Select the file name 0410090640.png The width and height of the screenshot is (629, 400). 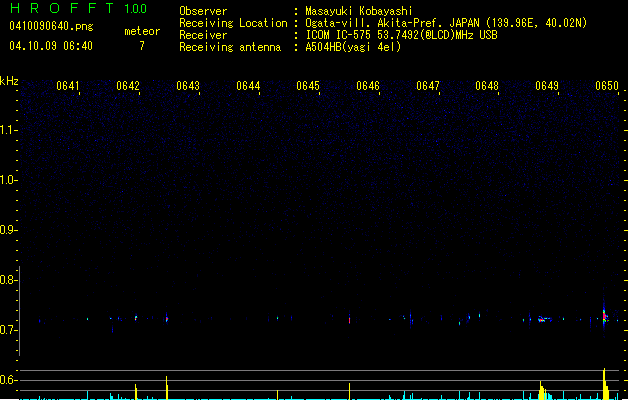pos(51,26)
